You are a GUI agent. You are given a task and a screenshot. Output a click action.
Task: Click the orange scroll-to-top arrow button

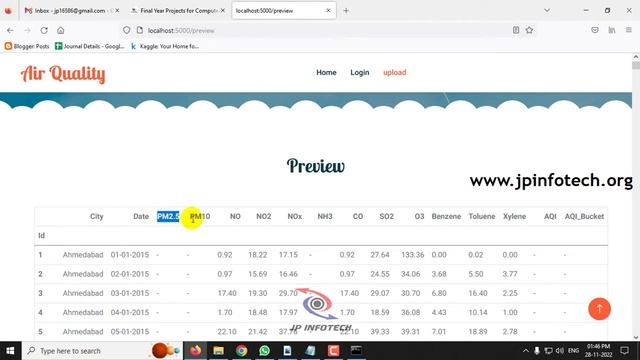click(599, 309)
